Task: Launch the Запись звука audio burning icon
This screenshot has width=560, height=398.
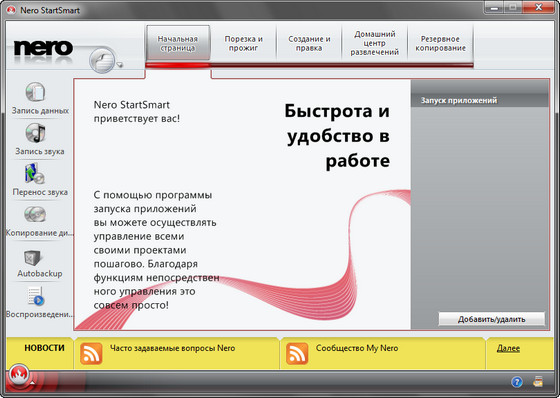Action: pyautogui.click(x=35, y=133)
